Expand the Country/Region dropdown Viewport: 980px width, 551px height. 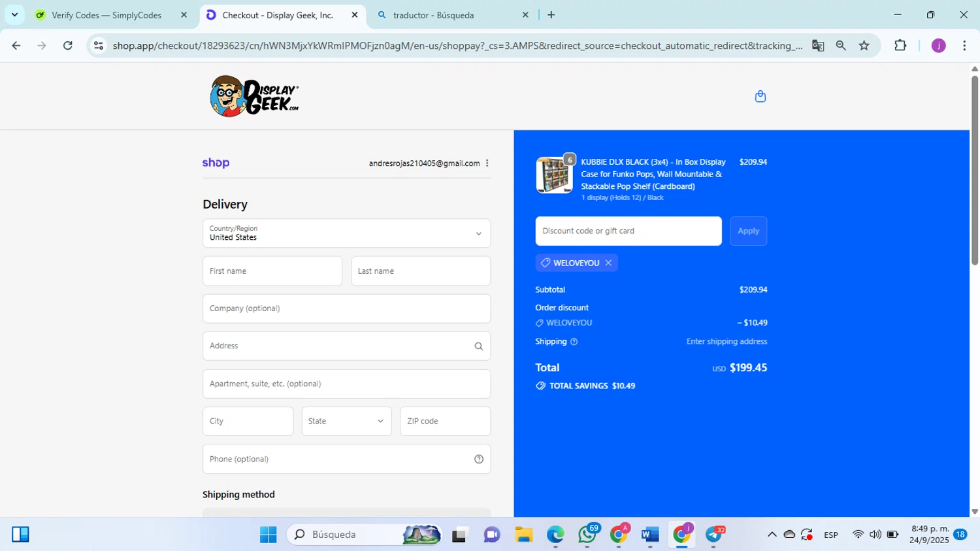346,233
